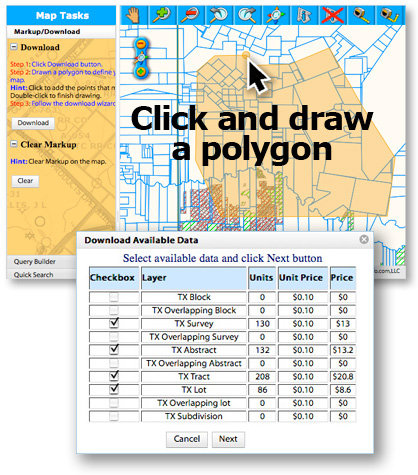This screenshot has width=418, height=475.
Task: Click the $20.8 price cell
Action: click(343, 377)
